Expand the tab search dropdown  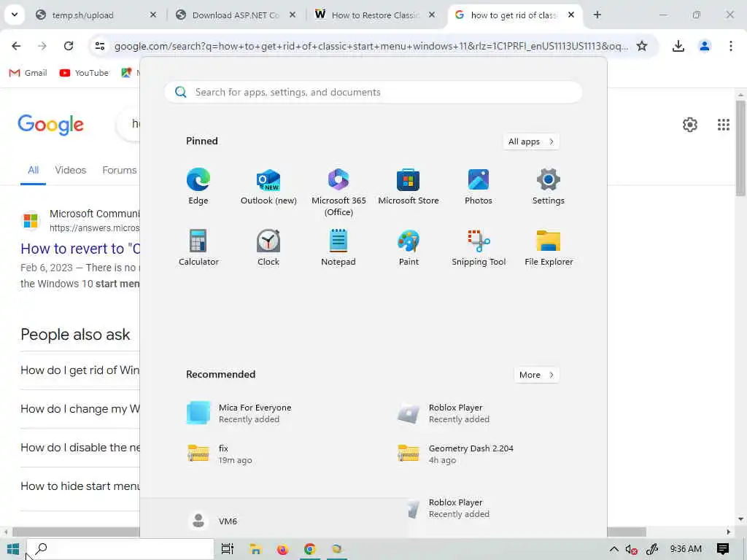[x=15, y=15]
